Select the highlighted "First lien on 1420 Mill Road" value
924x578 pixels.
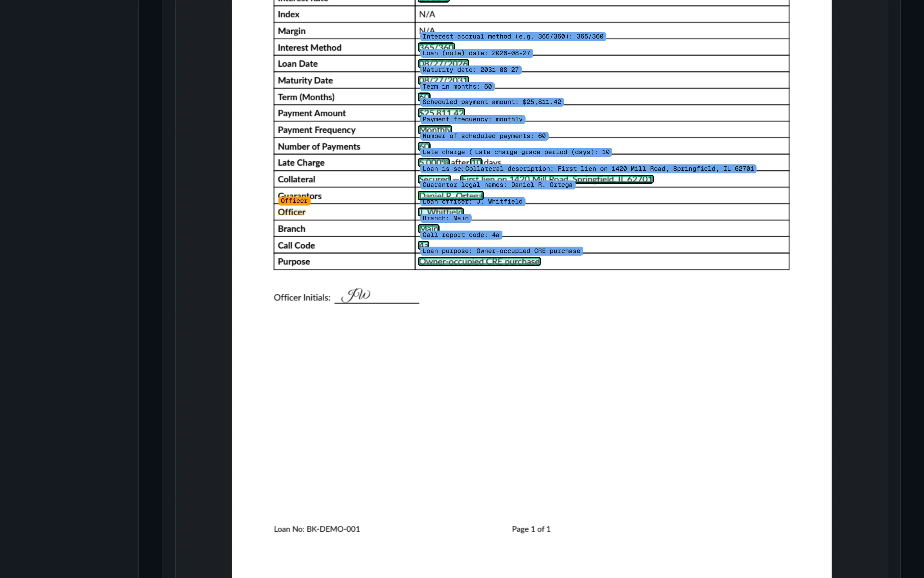[557, 179]
